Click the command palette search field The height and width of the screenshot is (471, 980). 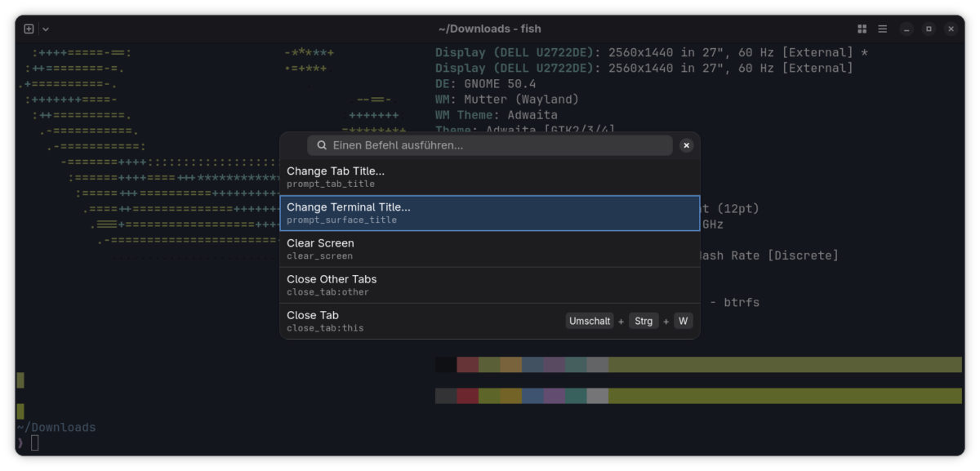[490, 145]
